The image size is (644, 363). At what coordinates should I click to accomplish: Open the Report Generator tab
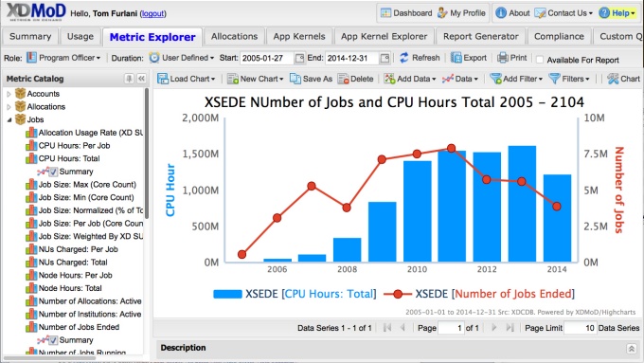(480, 37)
